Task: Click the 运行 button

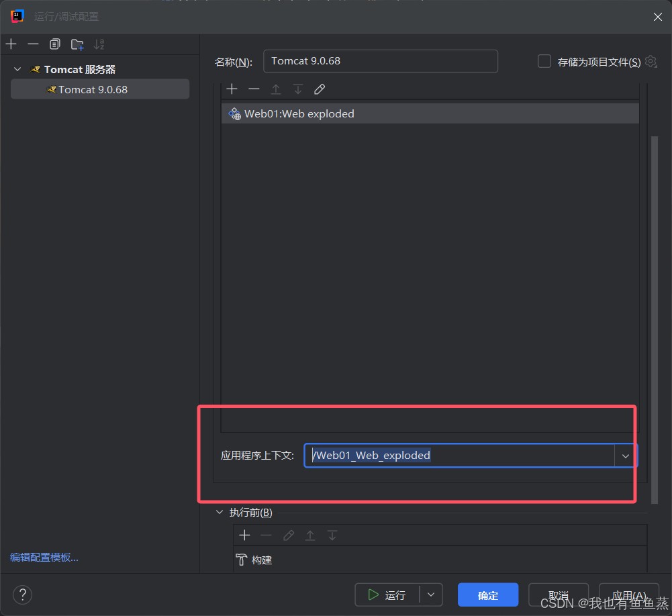Action: (x=387, y=595)
